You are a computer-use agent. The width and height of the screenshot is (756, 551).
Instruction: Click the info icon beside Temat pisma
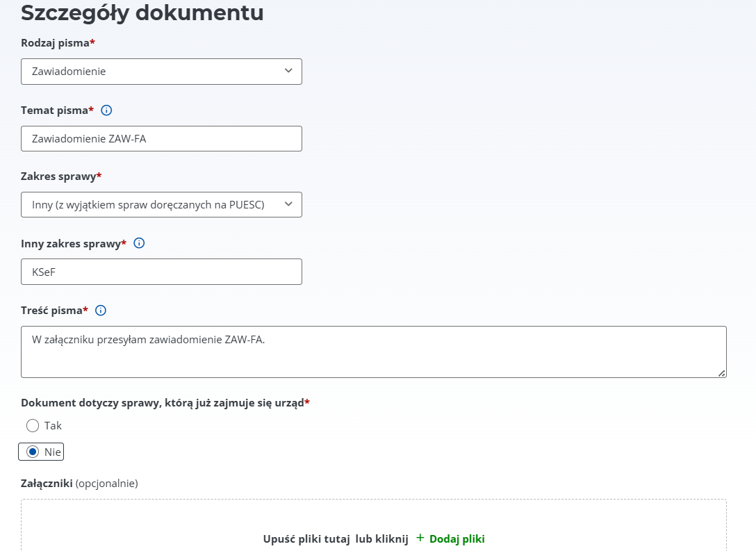tap(106, 110)
